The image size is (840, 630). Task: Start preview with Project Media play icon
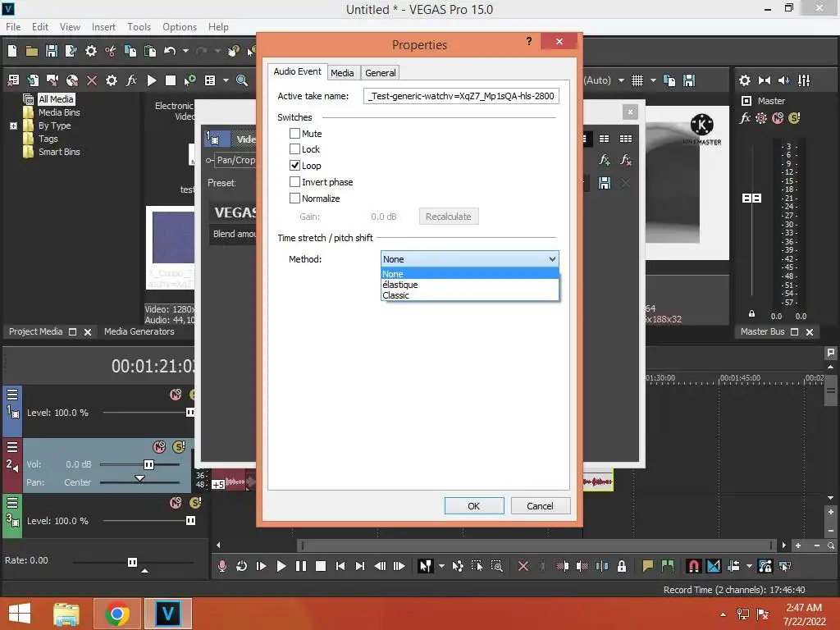[152, 80]
